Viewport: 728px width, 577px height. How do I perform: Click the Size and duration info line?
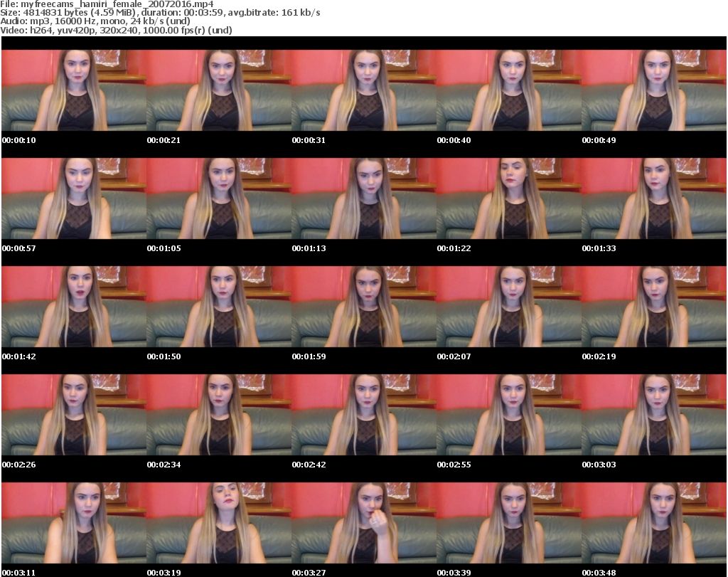coord(160,13)
